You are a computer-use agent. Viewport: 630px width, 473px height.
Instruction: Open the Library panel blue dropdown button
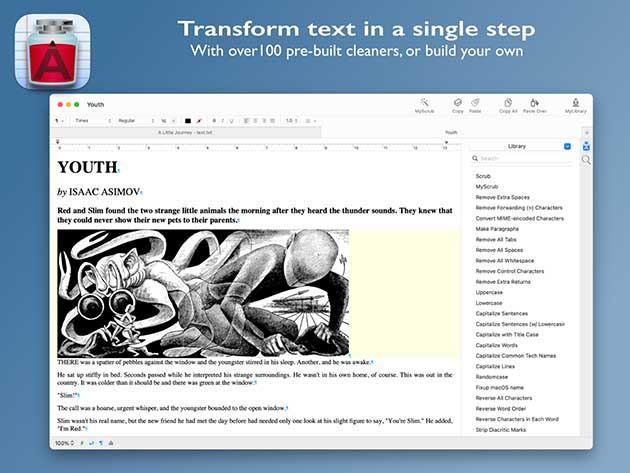[x=567, y=146]
